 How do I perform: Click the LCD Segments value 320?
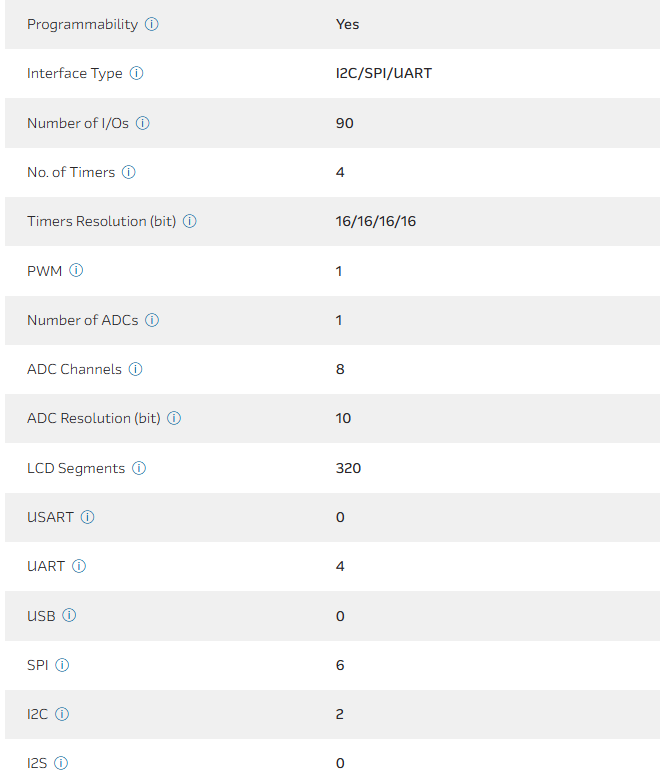tap(348, 468)
